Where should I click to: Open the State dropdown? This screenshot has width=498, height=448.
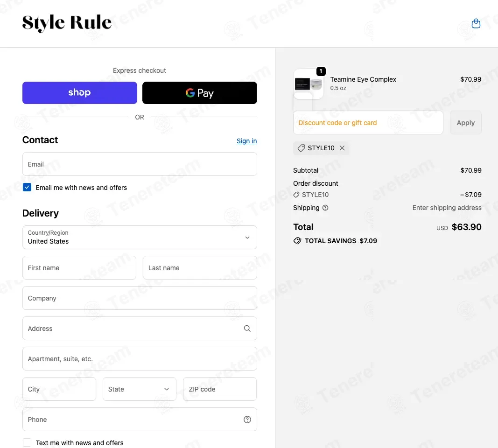pyautogui.click(x=140, y=389)
